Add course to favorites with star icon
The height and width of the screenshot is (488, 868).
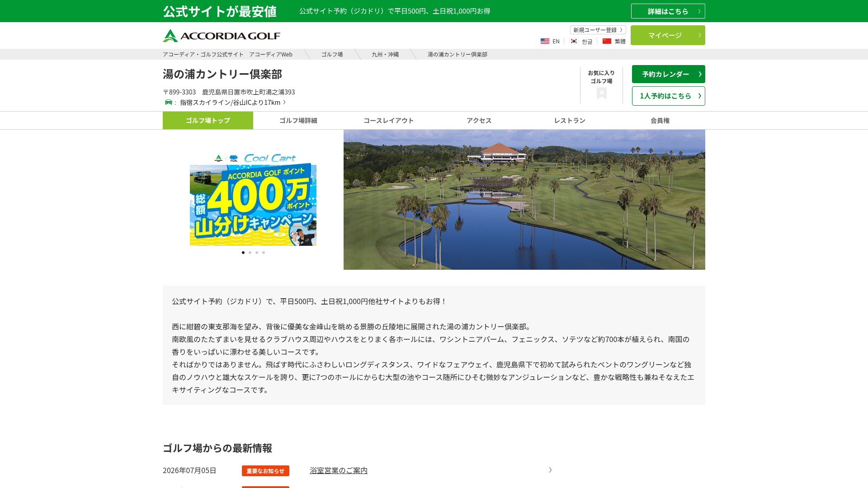(x=601, y=93)
